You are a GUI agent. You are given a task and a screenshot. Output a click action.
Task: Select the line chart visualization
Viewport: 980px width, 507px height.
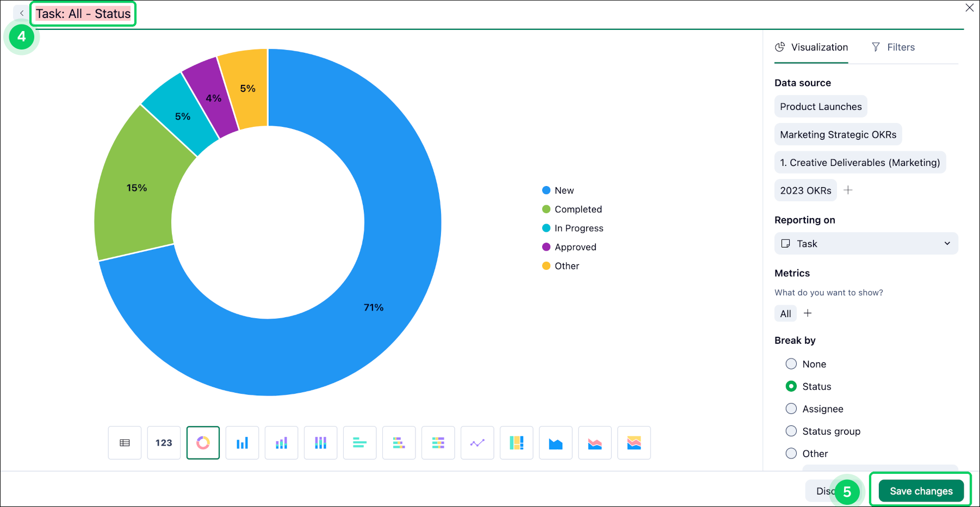click(477, 443)
